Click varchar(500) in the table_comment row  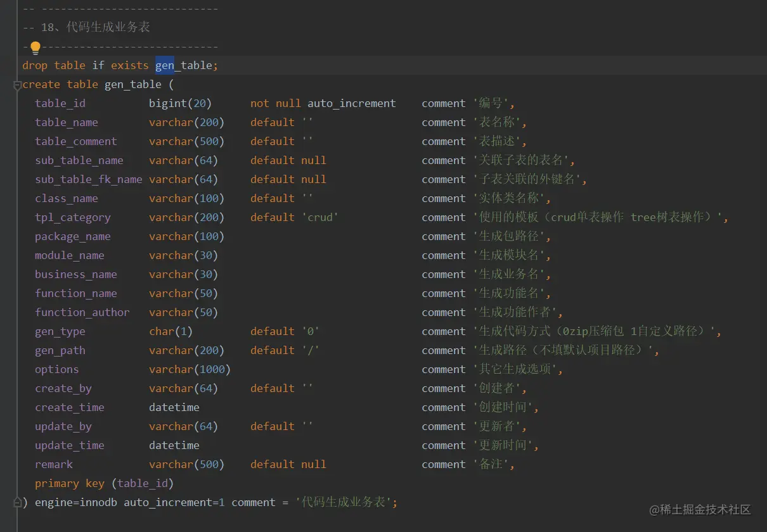tap(187, 141)
